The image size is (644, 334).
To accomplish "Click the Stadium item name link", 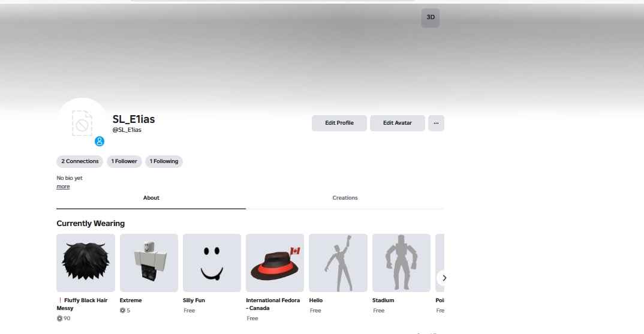I will tap(383, 300).
